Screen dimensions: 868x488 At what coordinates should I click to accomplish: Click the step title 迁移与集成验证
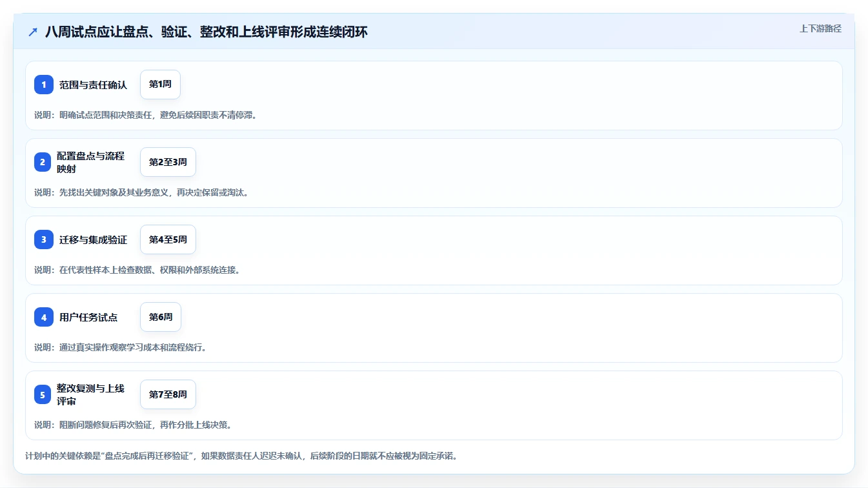[94, 239]
